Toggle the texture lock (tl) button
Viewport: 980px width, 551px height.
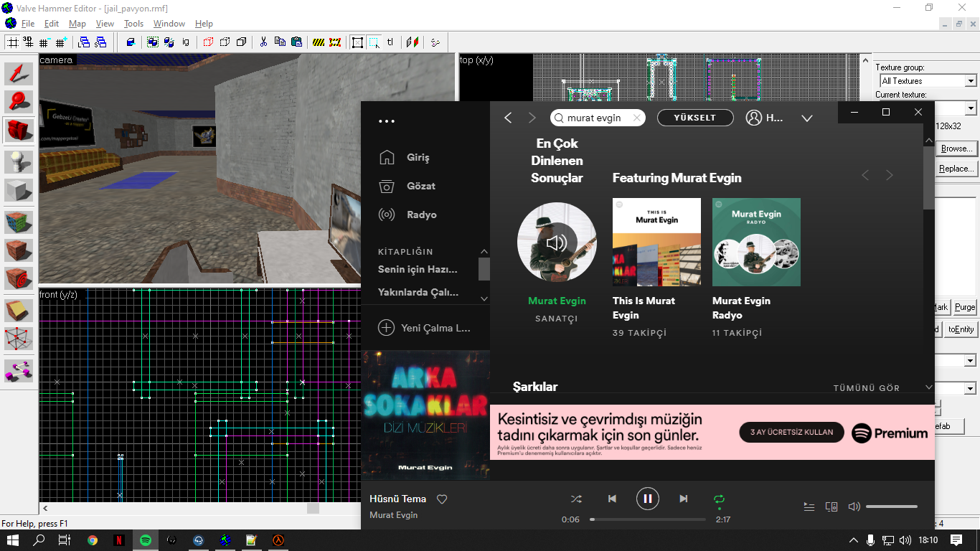(x=390, y=42)
